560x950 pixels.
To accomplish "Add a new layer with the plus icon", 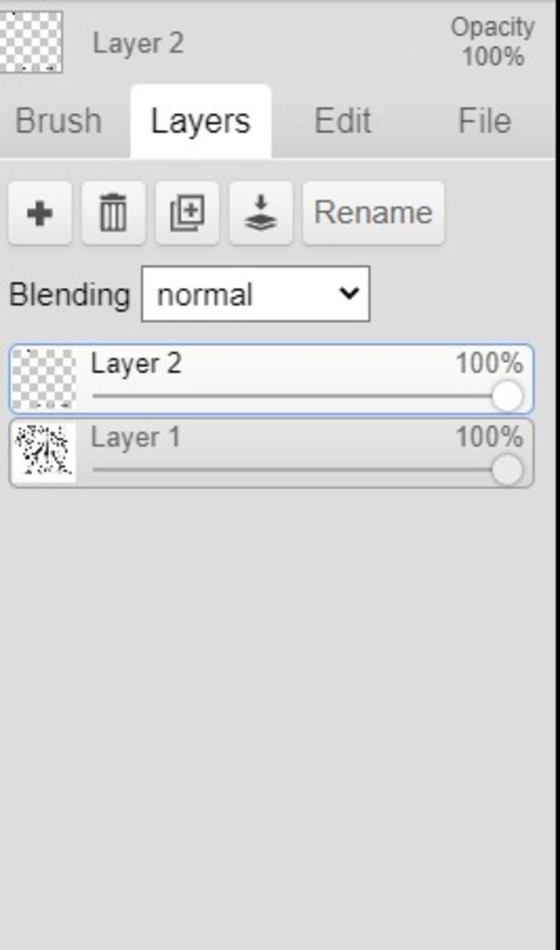I will pos(40,213).
